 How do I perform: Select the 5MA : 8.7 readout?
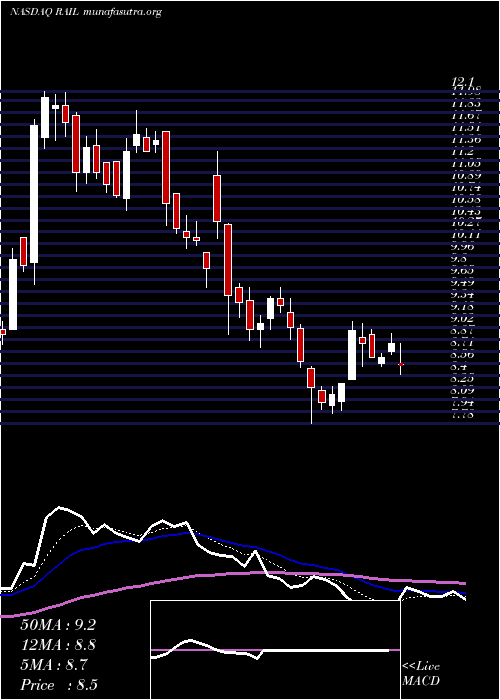point(53,665)
